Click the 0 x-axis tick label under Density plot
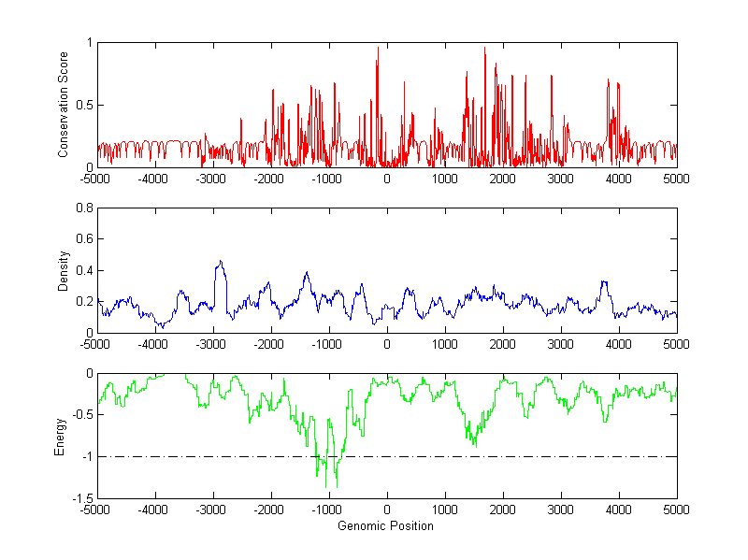The height and width of the screenshot is (560, 748). [386, 344]
